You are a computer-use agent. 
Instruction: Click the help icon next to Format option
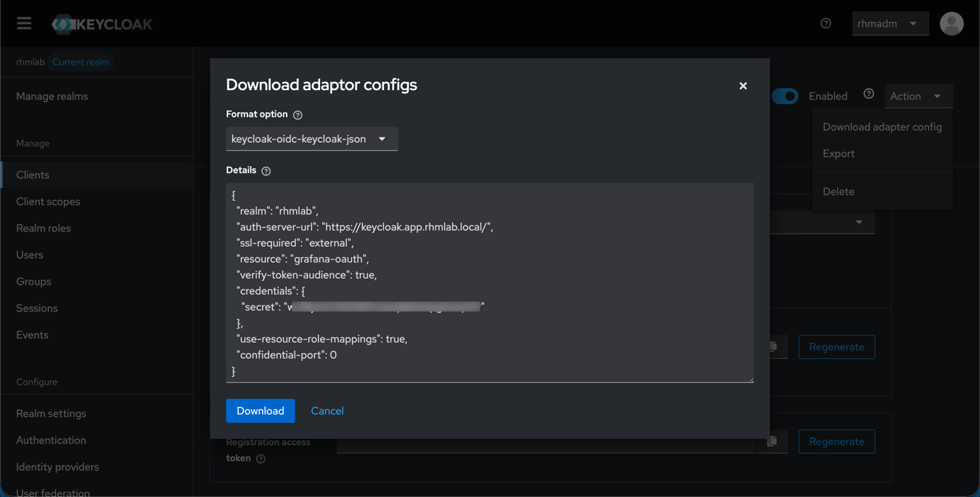point(297,114)
